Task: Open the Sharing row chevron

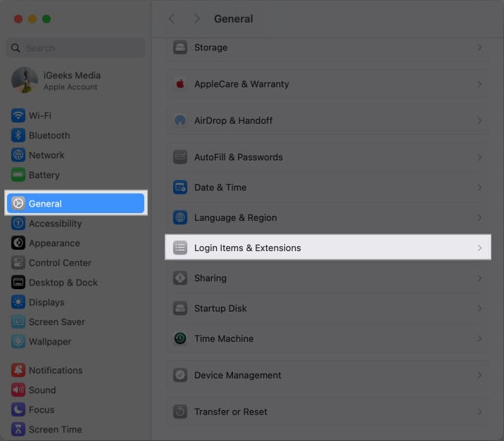Action: click(x=479, y=278)
